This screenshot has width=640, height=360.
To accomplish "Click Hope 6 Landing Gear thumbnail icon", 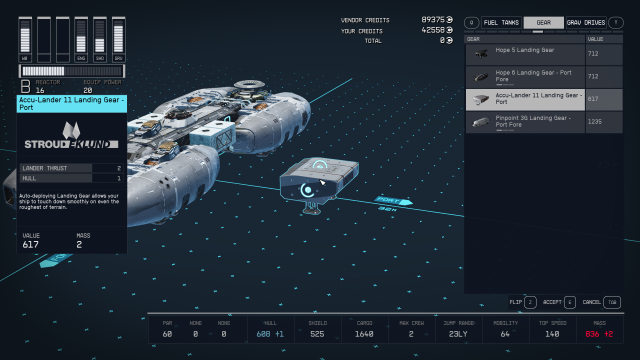I will click(x=481, y=77).
